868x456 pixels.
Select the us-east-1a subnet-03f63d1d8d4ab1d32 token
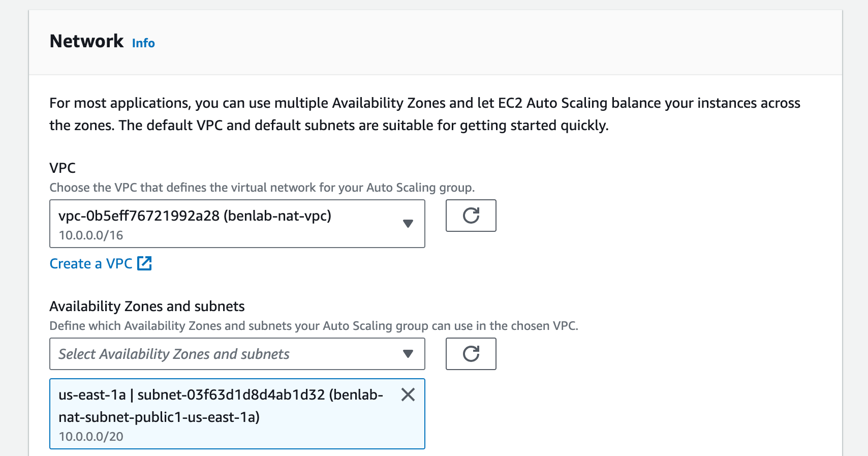click(x=237, y=414)
